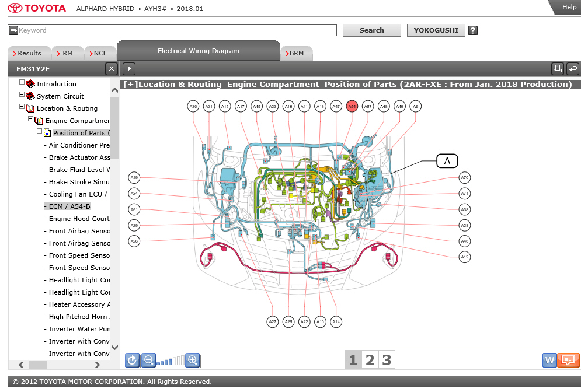The width and height of the screenshot is (581, 392).
Task: Select connector A26 marker
Action: tap(134, 242)
